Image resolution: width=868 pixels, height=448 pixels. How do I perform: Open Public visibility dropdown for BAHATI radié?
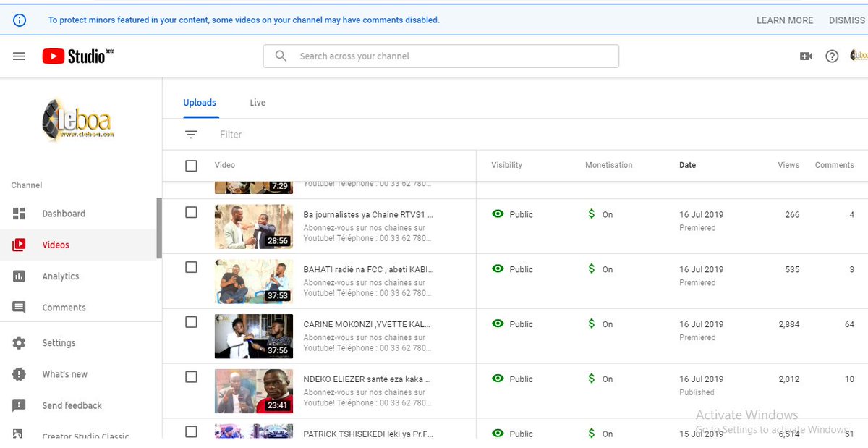click(x=521, y=269)
